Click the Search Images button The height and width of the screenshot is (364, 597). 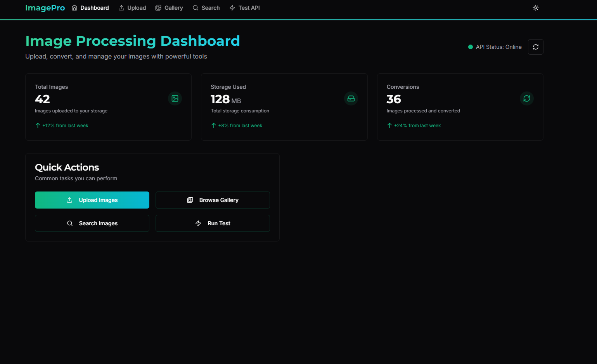coord(92,223)
